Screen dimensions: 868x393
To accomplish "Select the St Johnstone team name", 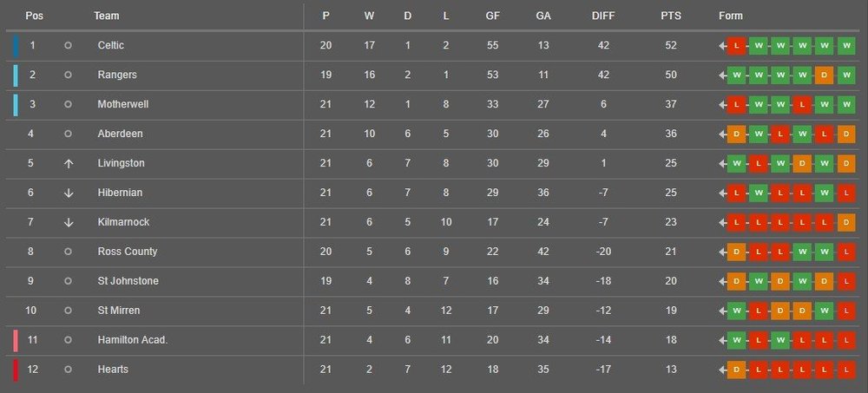I will tap(128, 280).
